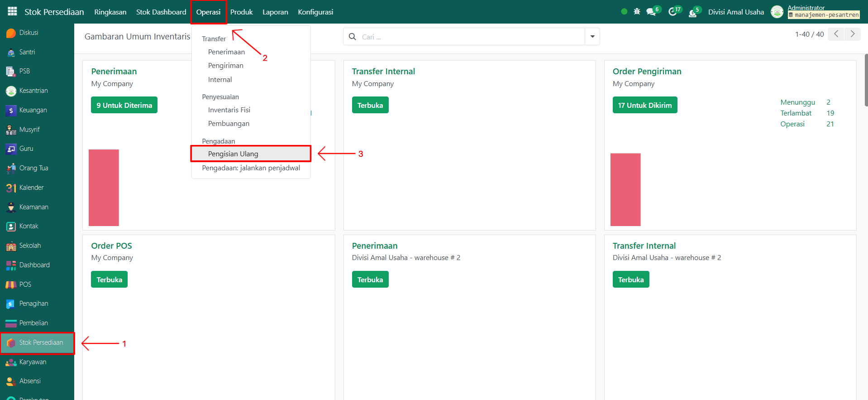Open the Kalender app icon
Viewport: 868px width, 400px height.
tap(11, 188)
